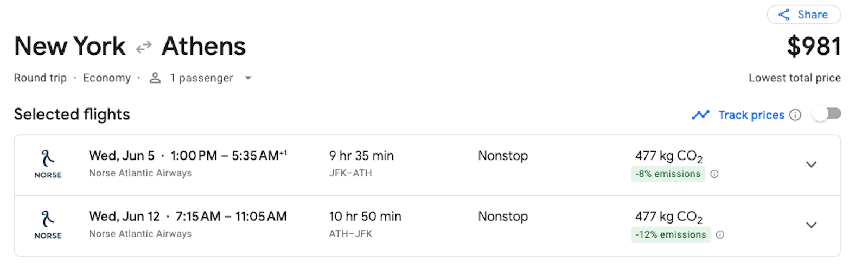Click the -8% emissions badge
This screenshot has width=868, height=267.
click(x=668, y=174)
